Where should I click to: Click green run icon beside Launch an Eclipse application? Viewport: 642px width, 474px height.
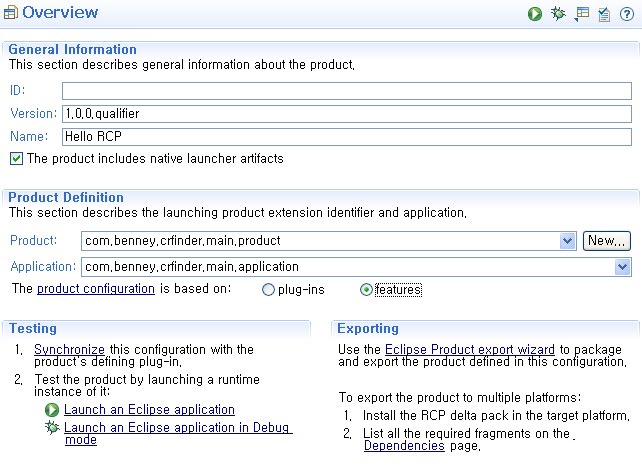tap(52, 410)
